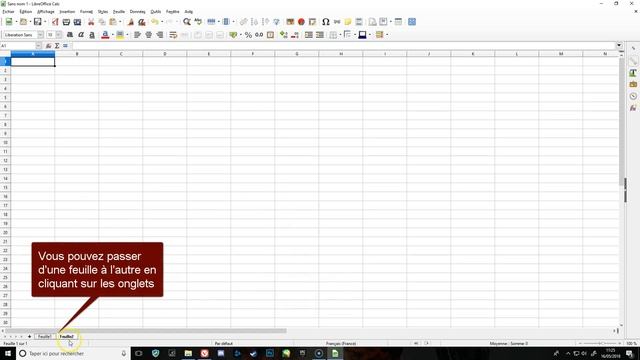
Task: Click the formula input line
Action: pyautogui.click(x=343, y=46)
